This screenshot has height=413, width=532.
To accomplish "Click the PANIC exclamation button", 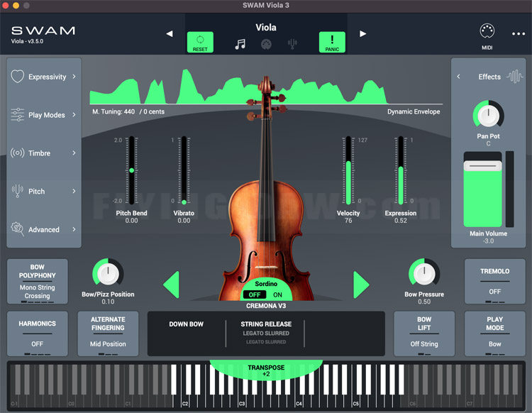I will [x=332, y=42].
